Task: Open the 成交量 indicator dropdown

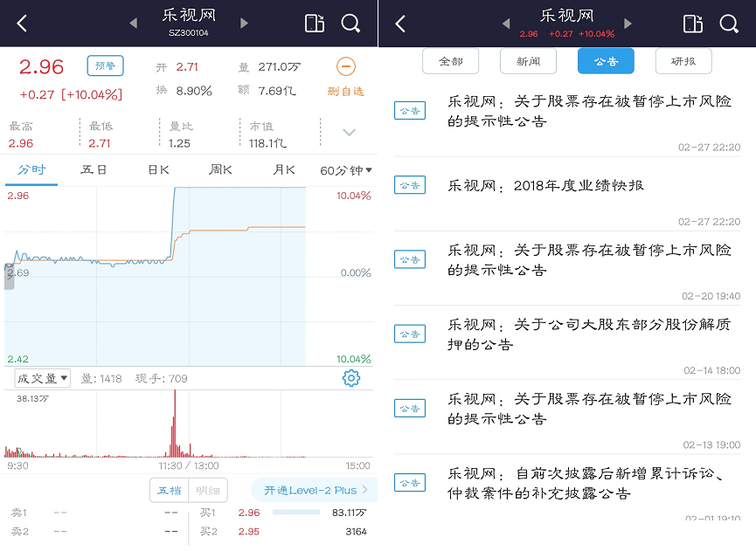Action: point(43,378)
